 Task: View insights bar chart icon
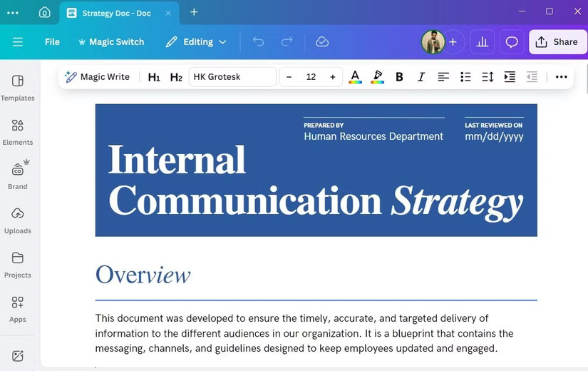pyautogui.click(x=483, y=42)
